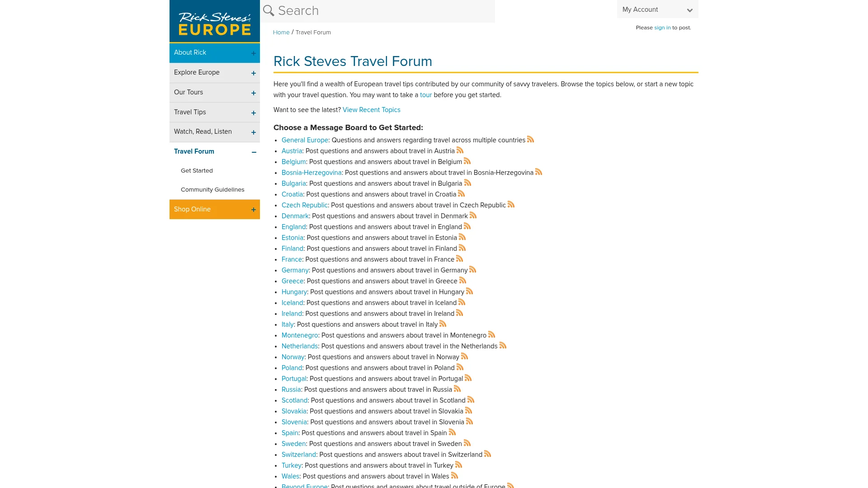Open the Netherlands RSS feed icon

pos(503,345)
